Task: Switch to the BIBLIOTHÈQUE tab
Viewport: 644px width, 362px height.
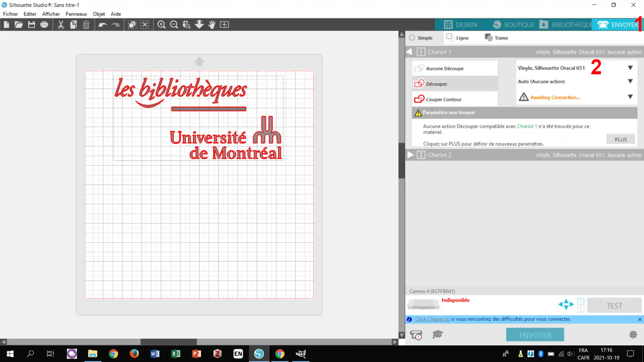Action: point(566,25)
